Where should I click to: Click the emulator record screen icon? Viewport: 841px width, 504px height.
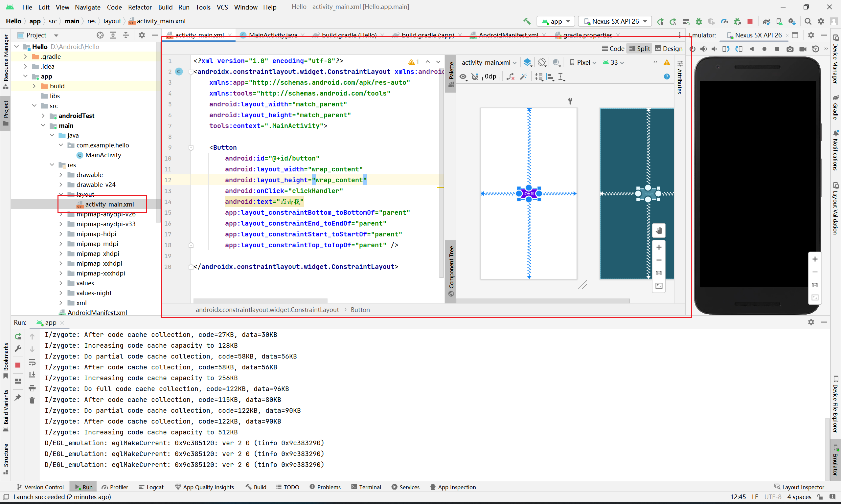[803, 49]
